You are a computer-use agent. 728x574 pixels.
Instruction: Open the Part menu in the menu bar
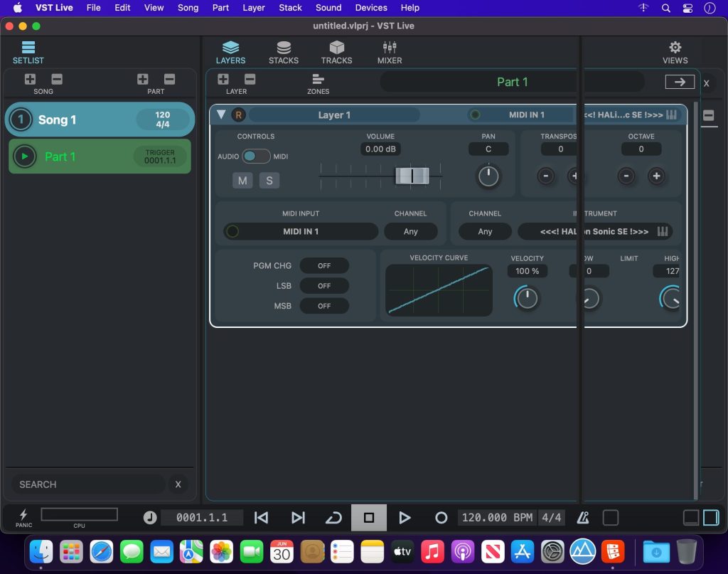[x=220, y=8]
